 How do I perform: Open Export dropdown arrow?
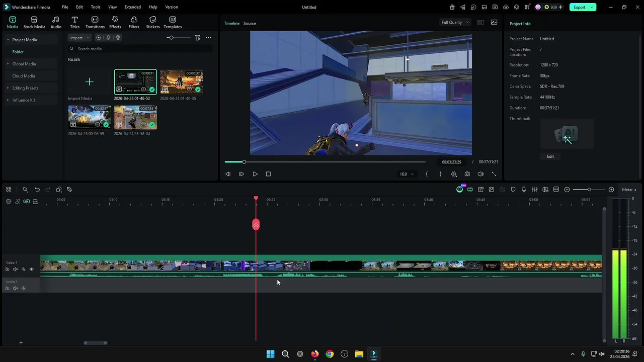pos(592,7)
